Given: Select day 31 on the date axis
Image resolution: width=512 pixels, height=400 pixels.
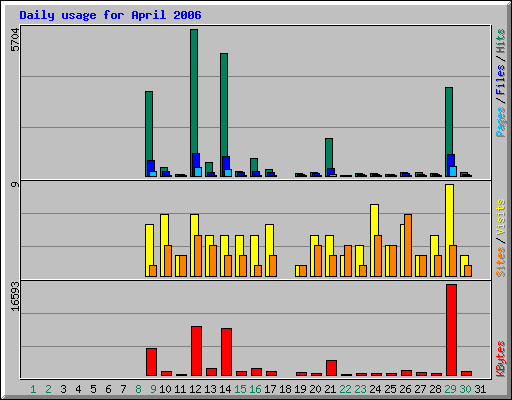Looking at the screenshot, I should (x=480, y=389).
